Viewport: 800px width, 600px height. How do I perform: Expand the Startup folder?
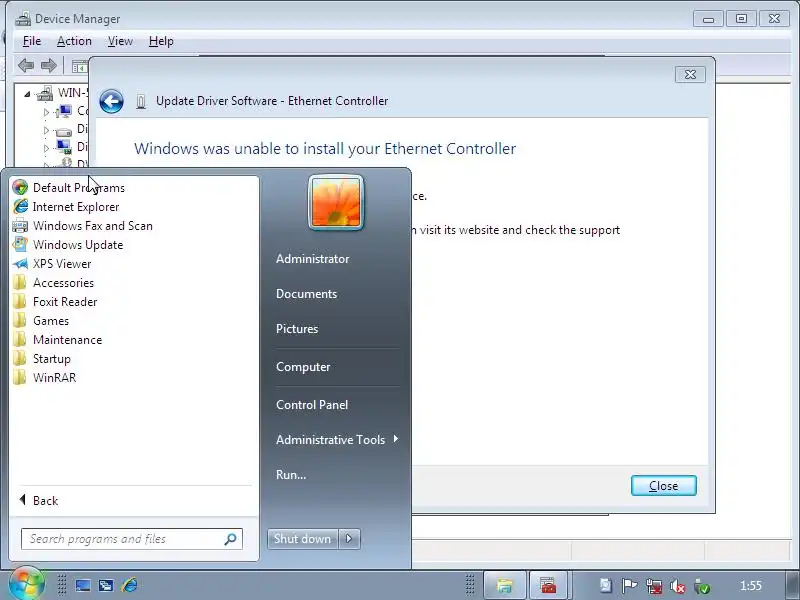52,359
